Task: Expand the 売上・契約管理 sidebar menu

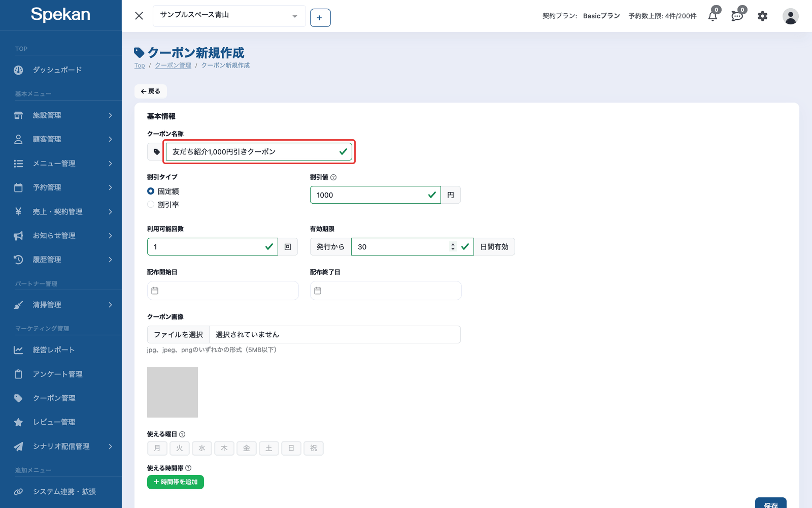Action: 61,211
